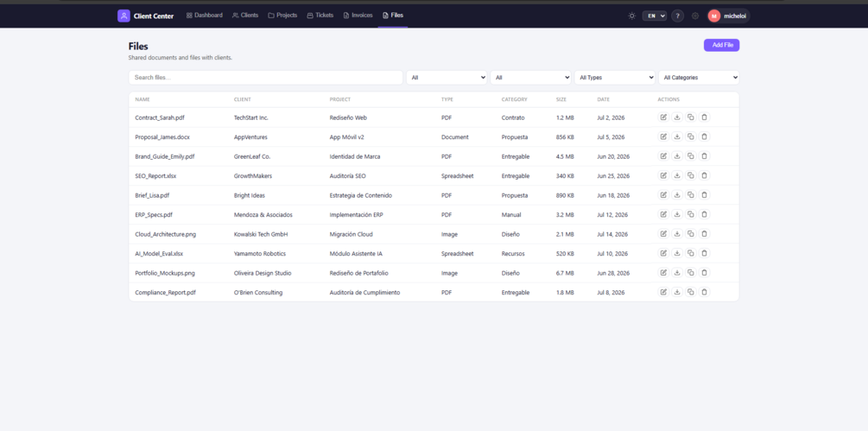
Task: Click the client Oliveira Design Studio
Action: point(263,273)
